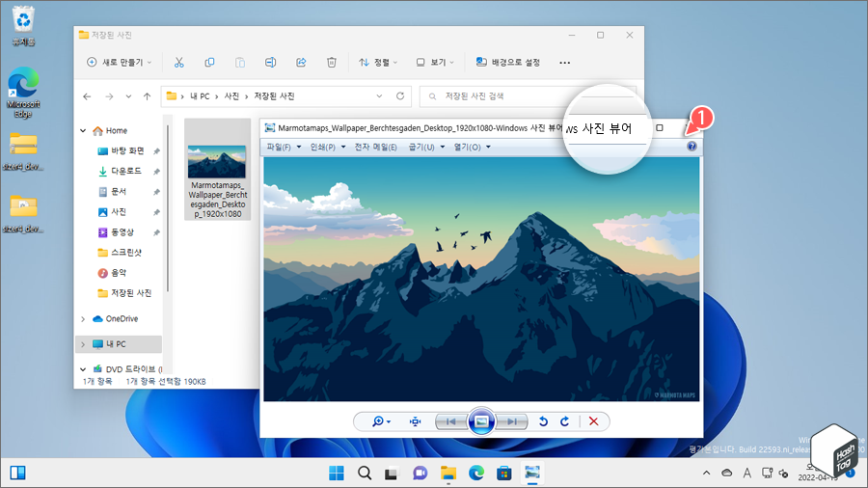The height and width of the screenshot is (488, 868).
Task: Click 사진 breadcrumb in address bar
Action: [231, 96]
